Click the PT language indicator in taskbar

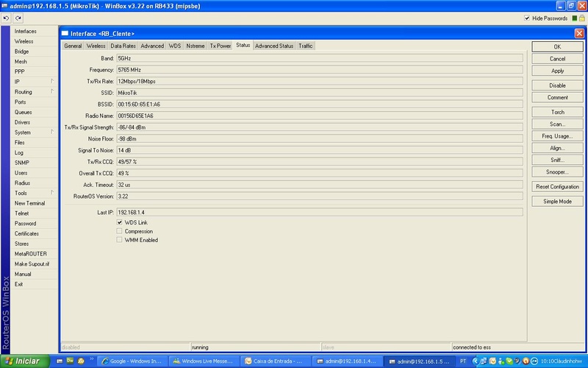coord(463,361)
